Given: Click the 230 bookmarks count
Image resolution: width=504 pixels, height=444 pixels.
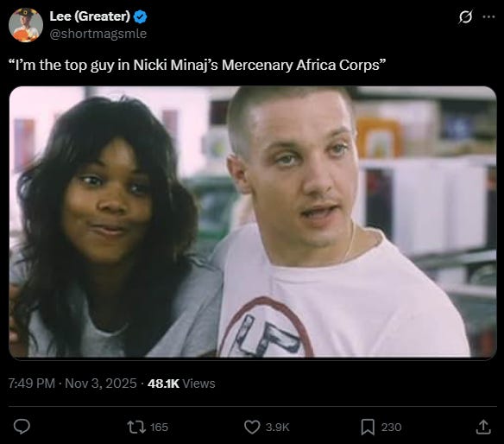Looking at the screenshot, I should [391, 427].
